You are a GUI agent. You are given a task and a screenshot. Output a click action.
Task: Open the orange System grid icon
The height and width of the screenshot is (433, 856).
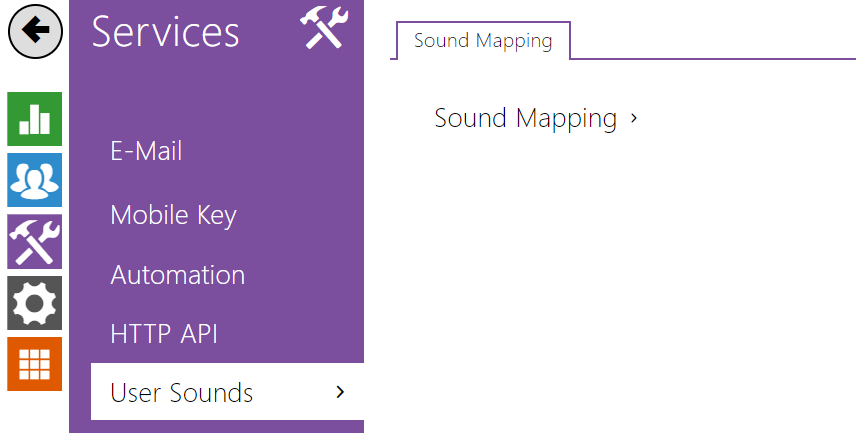[35, 364]
